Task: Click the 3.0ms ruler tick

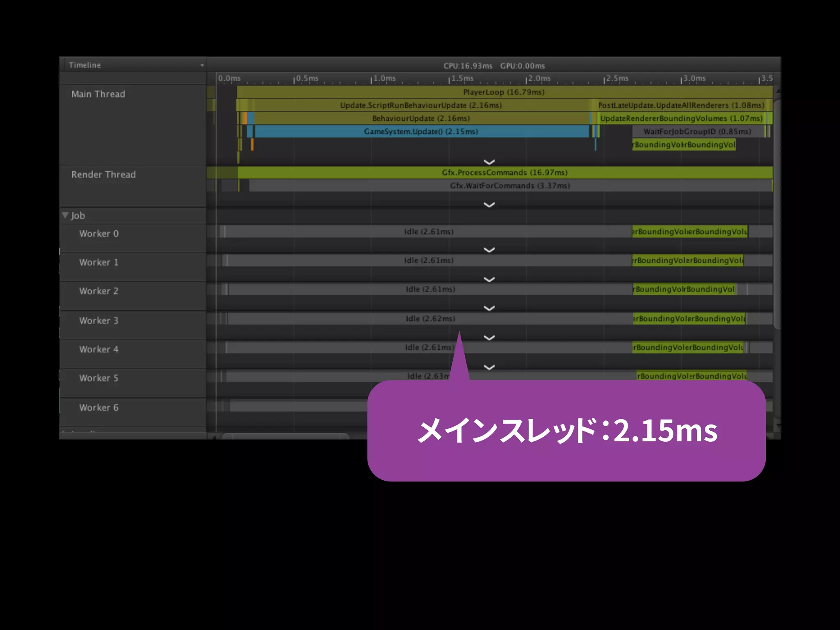Action: 694,78
